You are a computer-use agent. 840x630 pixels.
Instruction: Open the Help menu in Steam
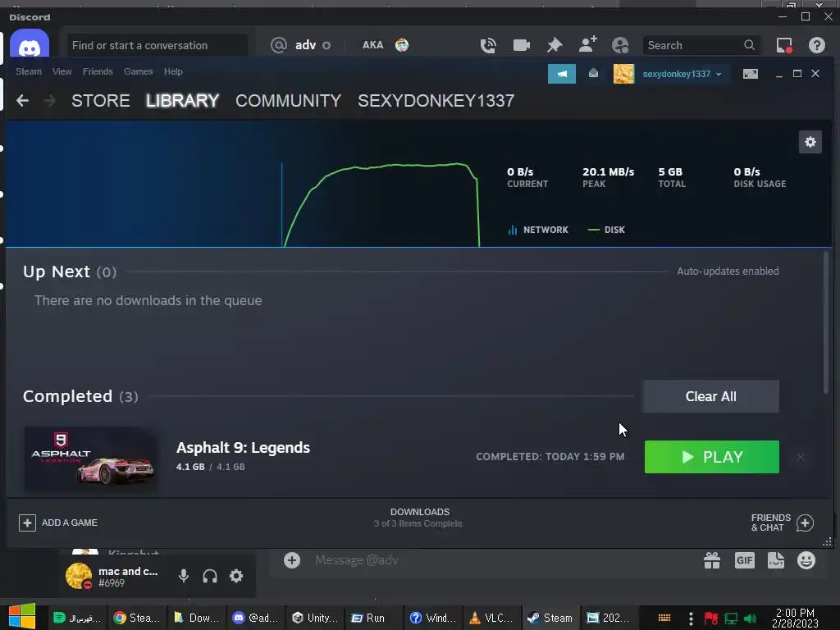point(173,71)
